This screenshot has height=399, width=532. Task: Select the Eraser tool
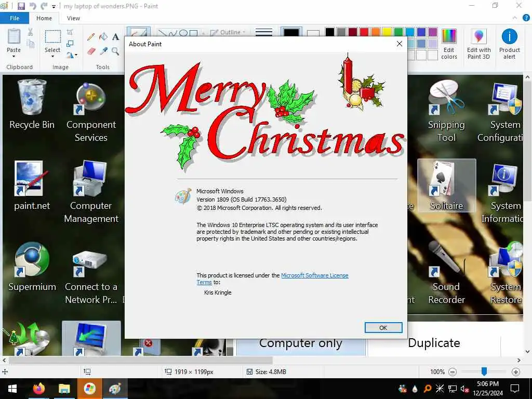tap(91, 51)
